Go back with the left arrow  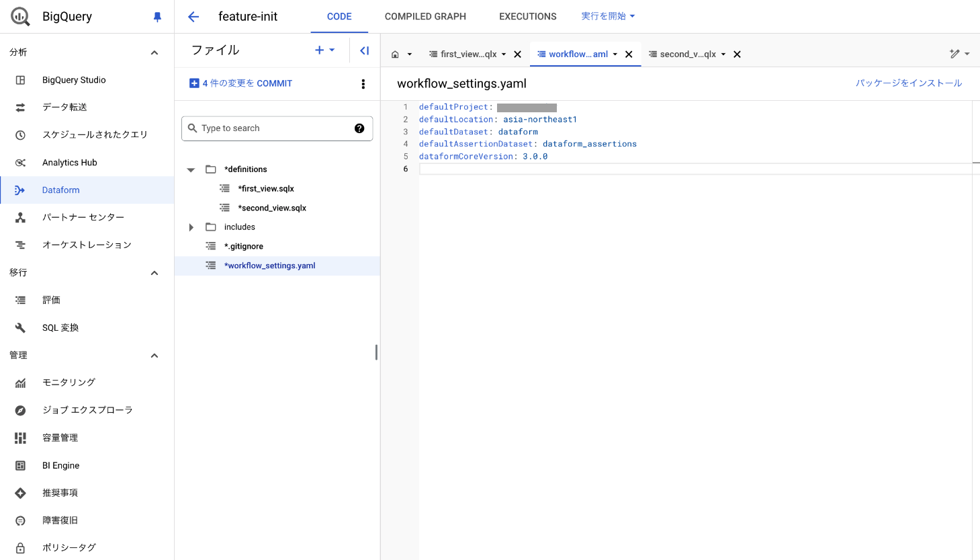tap(193, 17)
